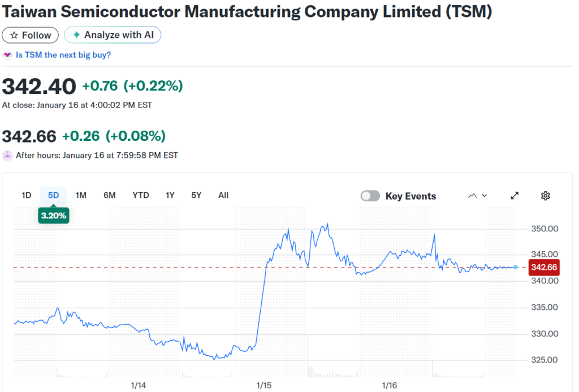The image size is (579, 392).
Task: Show YTD price chart
Action: click(141, 195)
